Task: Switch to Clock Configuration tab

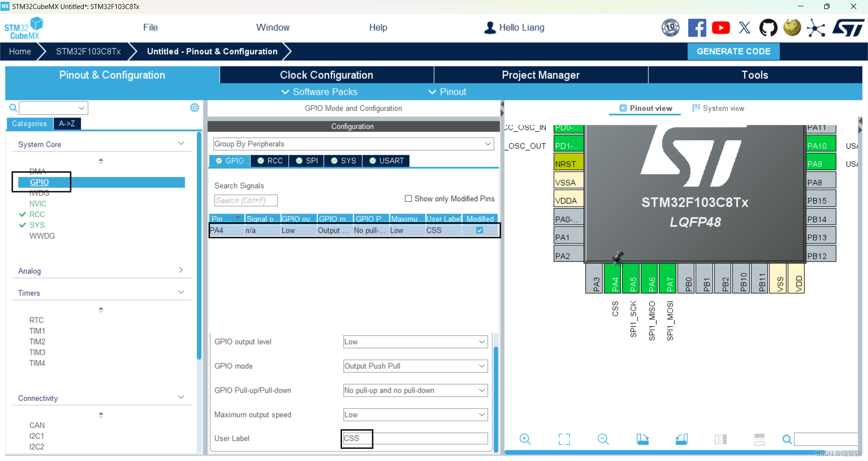Action: 327,75
